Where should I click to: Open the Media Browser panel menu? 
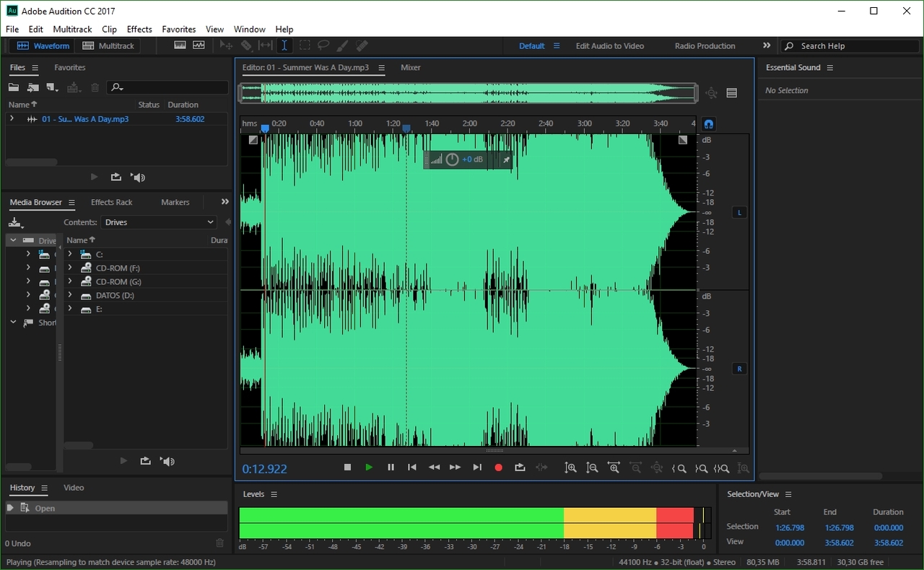tap(71, 202)
